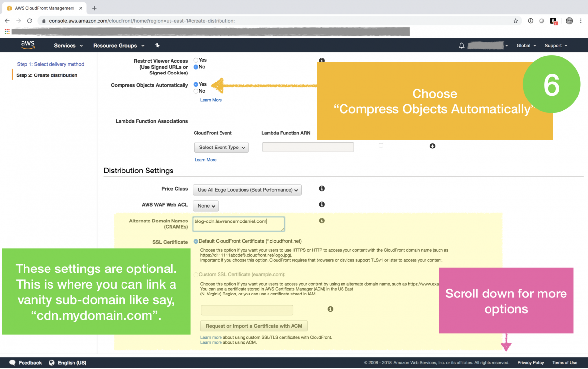Open the Learn More link under Compress Objects
The width and height of the screenshot is (588, 369).
pyautogui.click(x=211, y=100)
